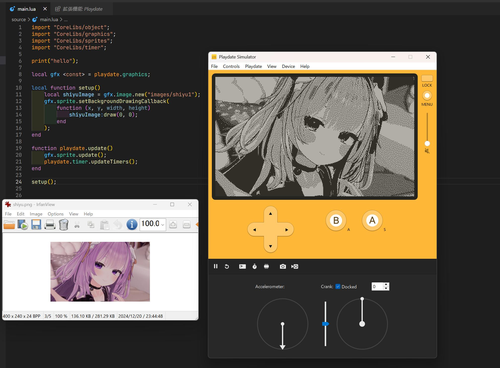
Task: Open the Playdate Simulator View menu
Action: 272,66
